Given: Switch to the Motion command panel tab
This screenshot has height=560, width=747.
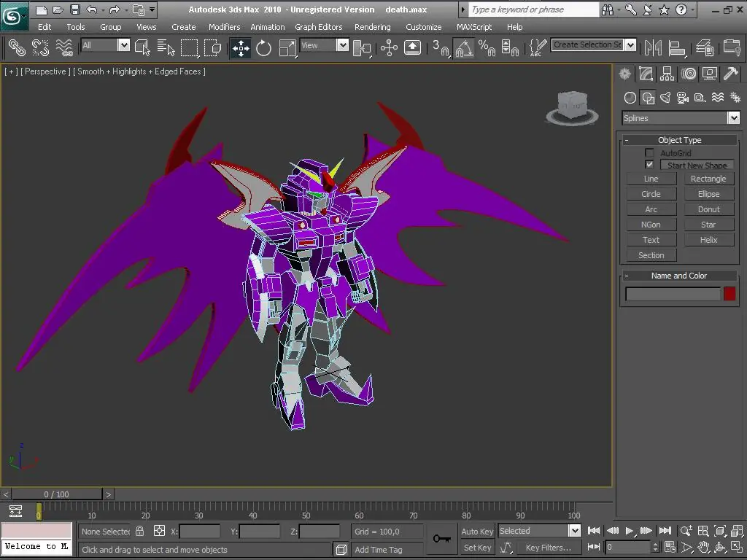Looking at the screenshot, I should tap(689, 74).
